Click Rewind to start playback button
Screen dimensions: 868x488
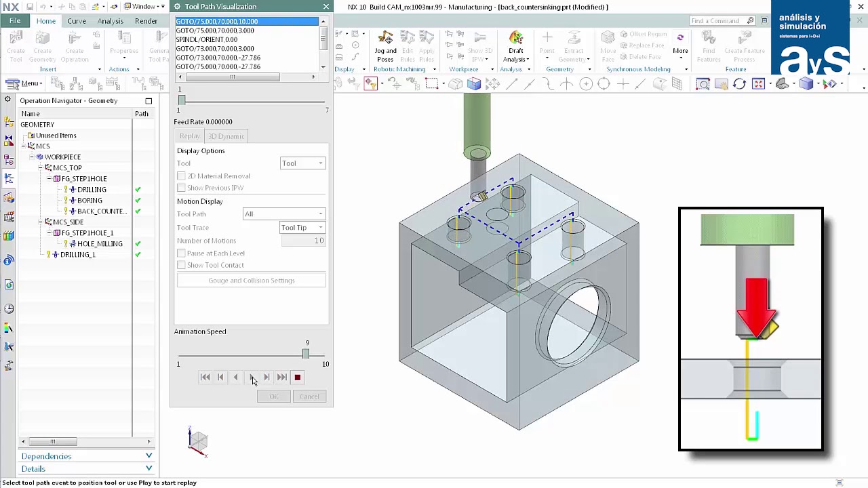pyautogui.click(x=205, y=378)
